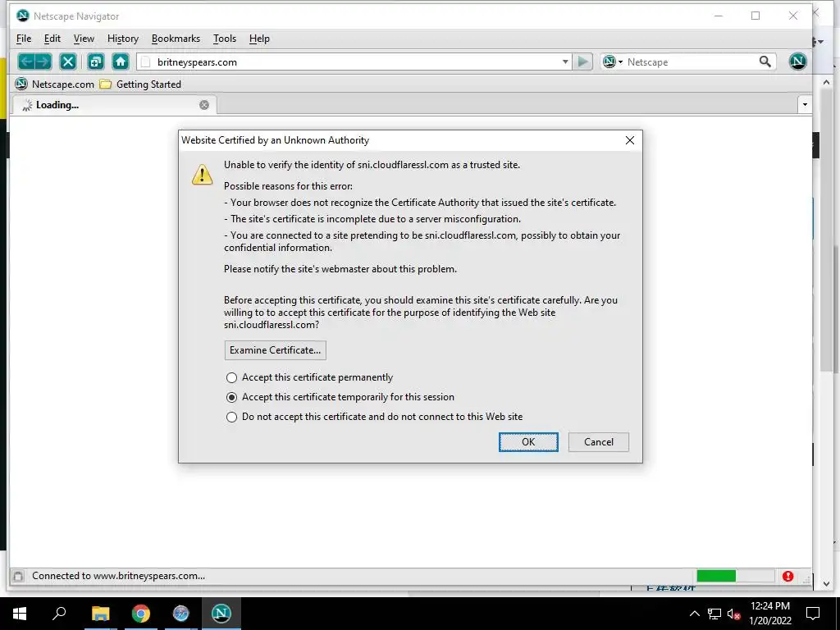This screenshot has width=840, height=630.
Task: Open the globe app icon in the taskbar
Action: tap(181, 614)
